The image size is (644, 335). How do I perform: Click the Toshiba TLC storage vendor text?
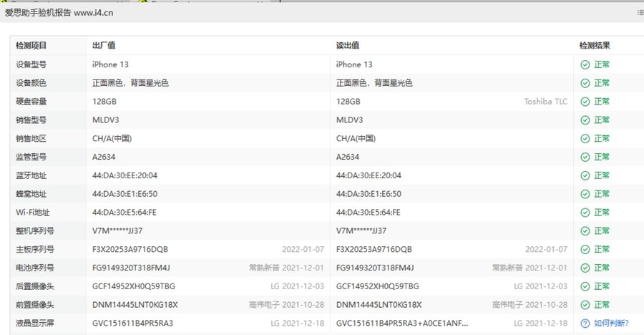(545, 102)
